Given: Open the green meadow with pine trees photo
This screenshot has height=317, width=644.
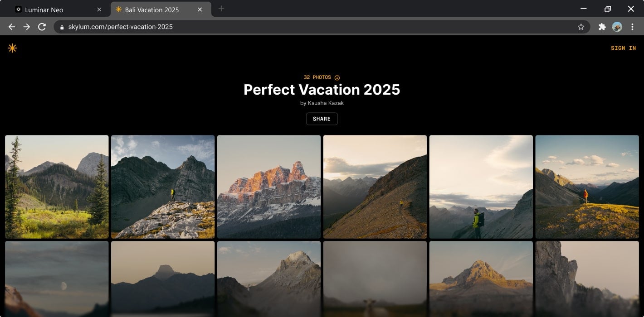Looking at the screenshot, I should point(57,187).
